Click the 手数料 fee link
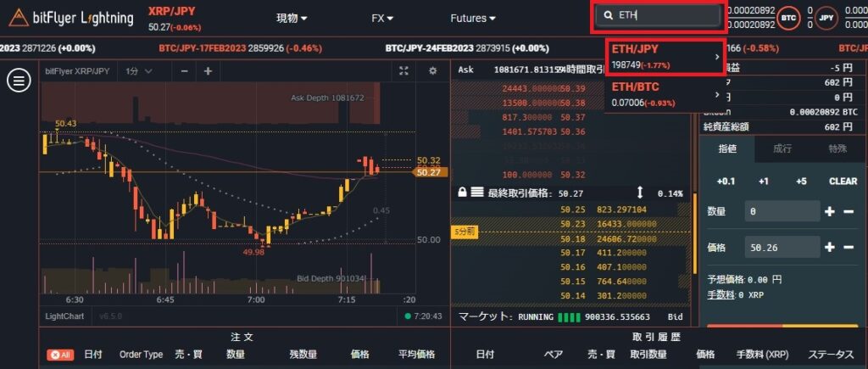Screen dimensions: 868x369 pos(721,295)
